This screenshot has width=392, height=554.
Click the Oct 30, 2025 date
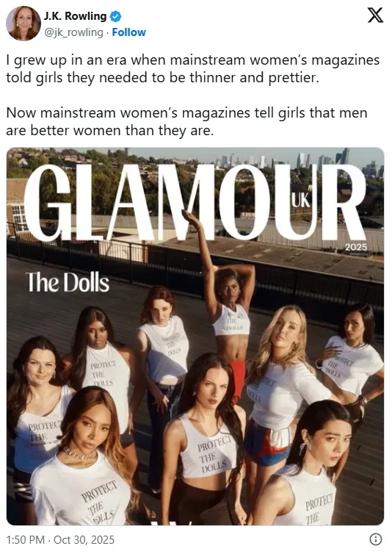84,540
